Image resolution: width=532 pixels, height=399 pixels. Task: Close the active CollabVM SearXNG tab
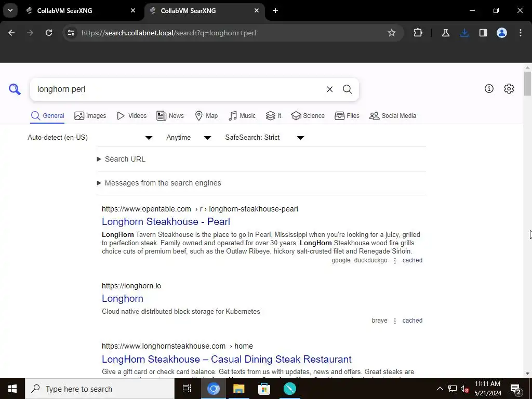pos(257,10)
